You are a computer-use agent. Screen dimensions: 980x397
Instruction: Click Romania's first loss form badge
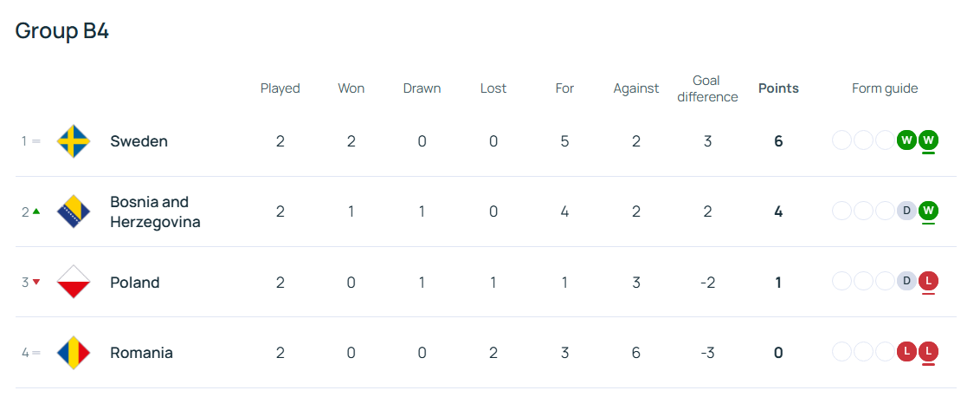click(x=907, y=353)
